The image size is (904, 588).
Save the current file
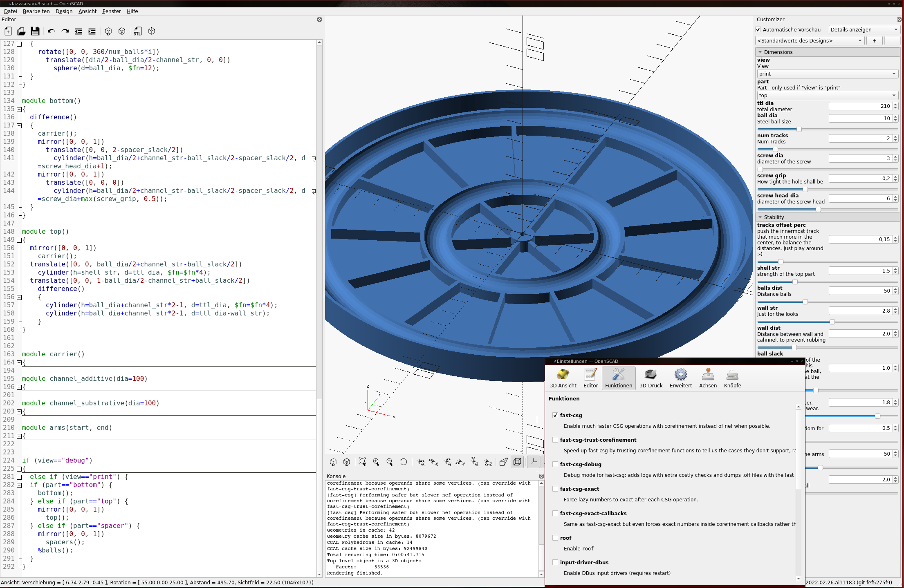tap(35, 31)
